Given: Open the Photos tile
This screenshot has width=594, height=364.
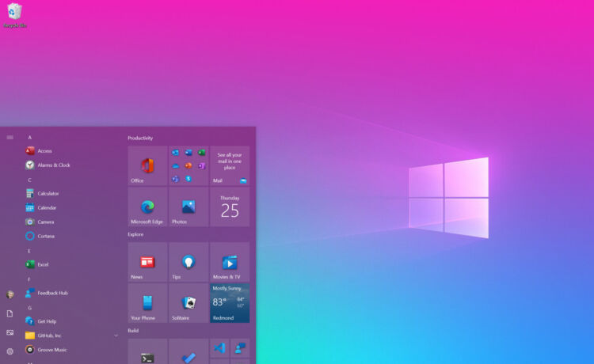Looking at the screenshot, I should point(188,207).
